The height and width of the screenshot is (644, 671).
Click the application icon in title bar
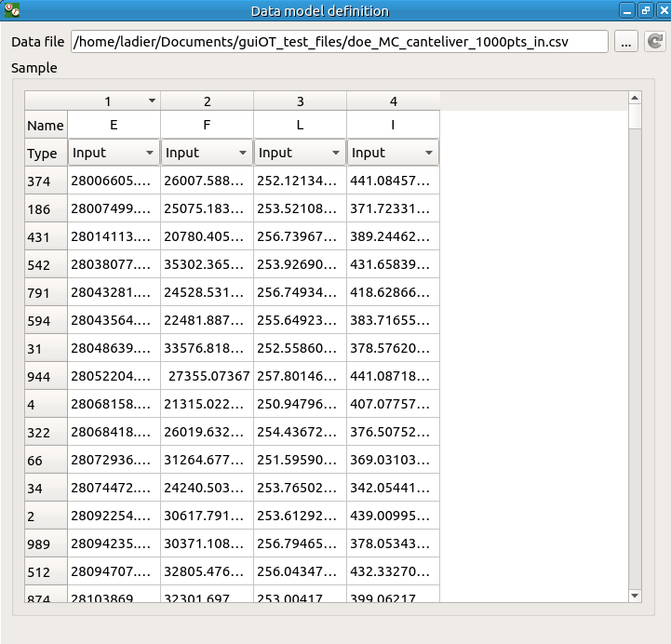click(x=11, y=10)
